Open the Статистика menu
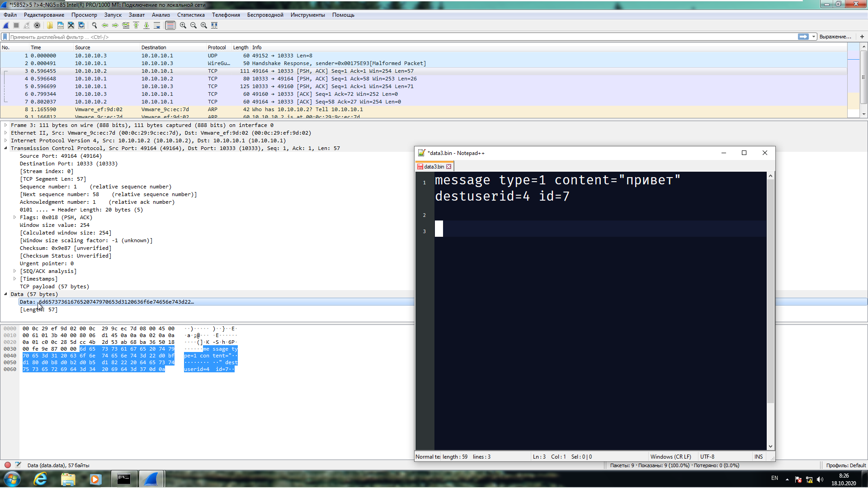This screenshot has height=488, width=868. pos(191,15)
